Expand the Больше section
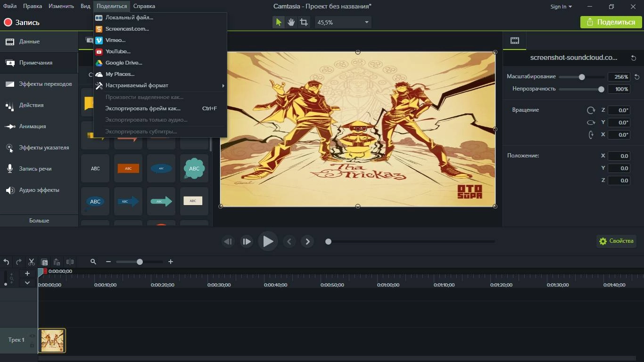The height and width of the screenshot is (362, 644). point(39,221)
